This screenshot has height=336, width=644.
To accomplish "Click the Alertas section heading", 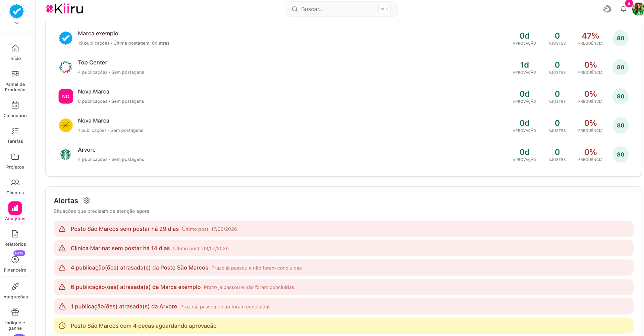I will click(66, 201).
